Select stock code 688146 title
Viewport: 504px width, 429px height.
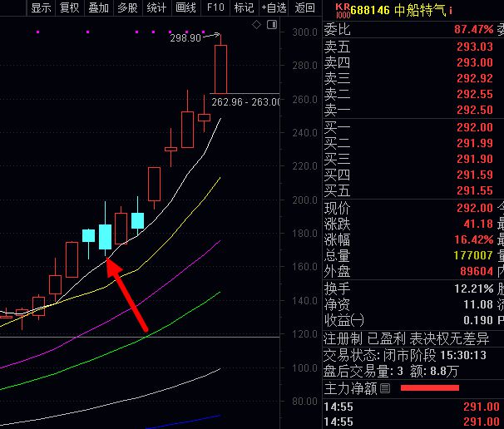(x=370, y=10)
